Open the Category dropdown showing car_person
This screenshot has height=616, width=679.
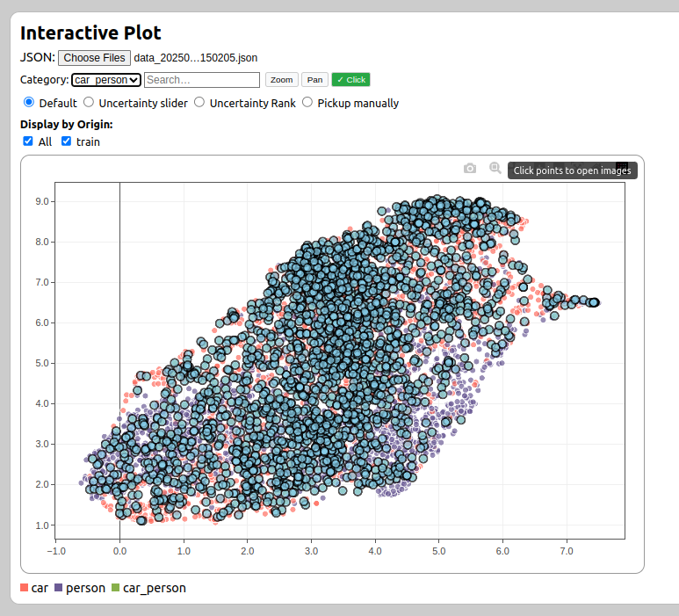[106, 80]
